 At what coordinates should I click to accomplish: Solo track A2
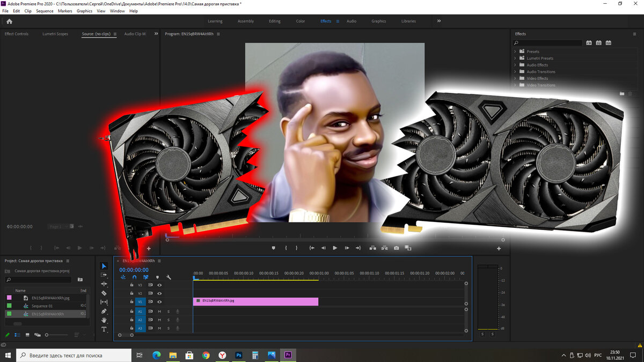tap(168, 320)
